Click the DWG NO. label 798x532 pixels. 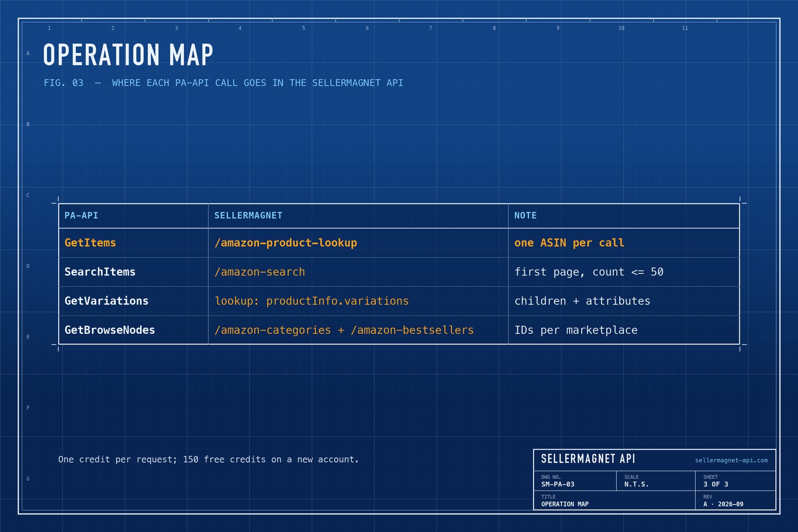551,477
